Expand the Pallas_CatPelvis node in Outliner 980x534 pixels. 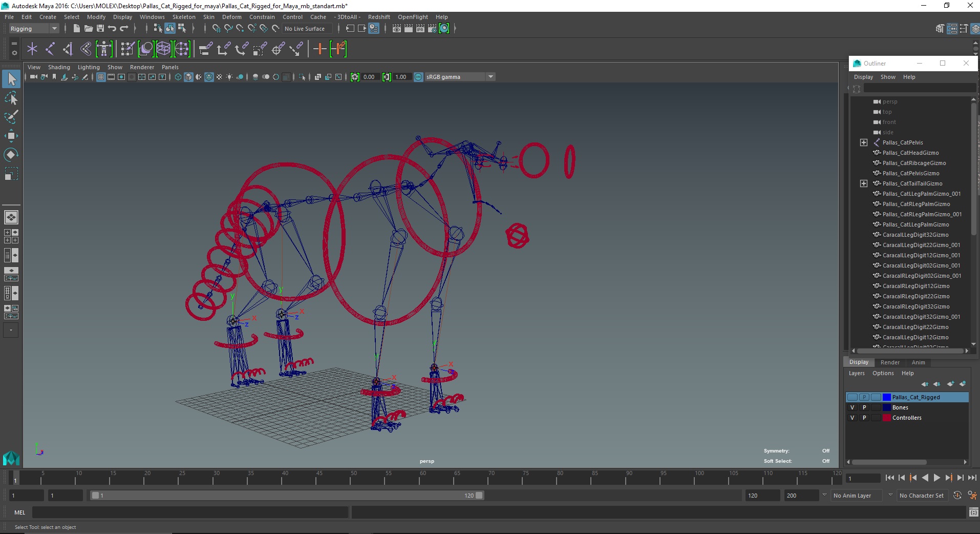(864, 143)
